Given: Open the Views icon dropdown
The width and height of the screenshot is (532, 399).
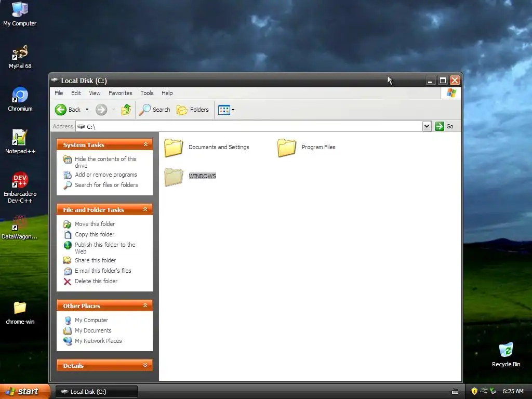Looking at the screenshot, I should click(x=226, y=110).
